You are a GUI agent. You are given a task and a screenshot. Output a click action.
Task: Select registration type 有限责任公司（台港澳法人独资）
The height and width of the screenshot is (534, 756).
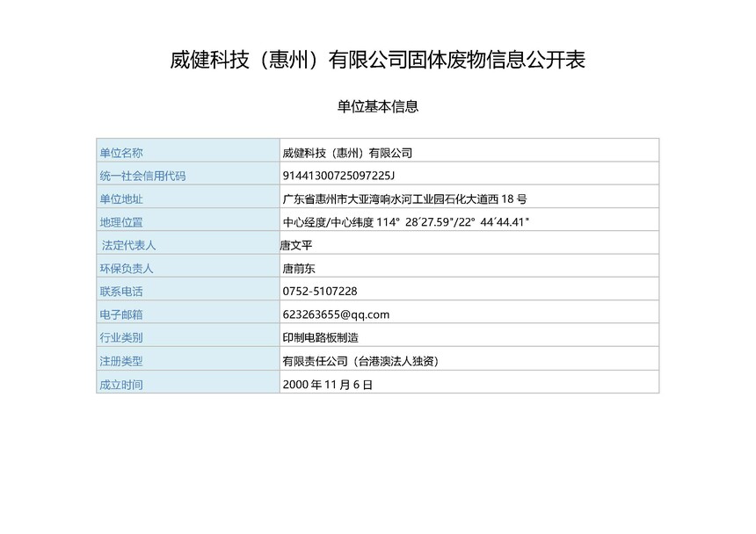tap(360, 360)
